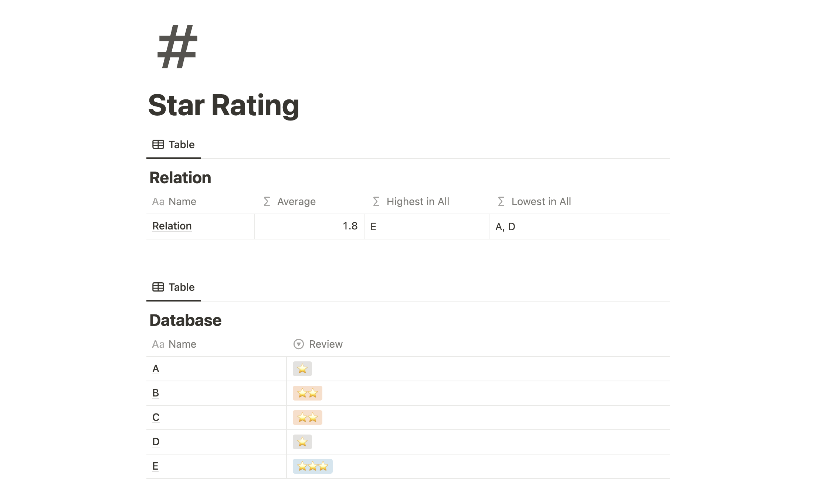Select the Table tab above Database
Image resolution: width=817 pixels, height=504 pixels.
(x=174, y=287)
